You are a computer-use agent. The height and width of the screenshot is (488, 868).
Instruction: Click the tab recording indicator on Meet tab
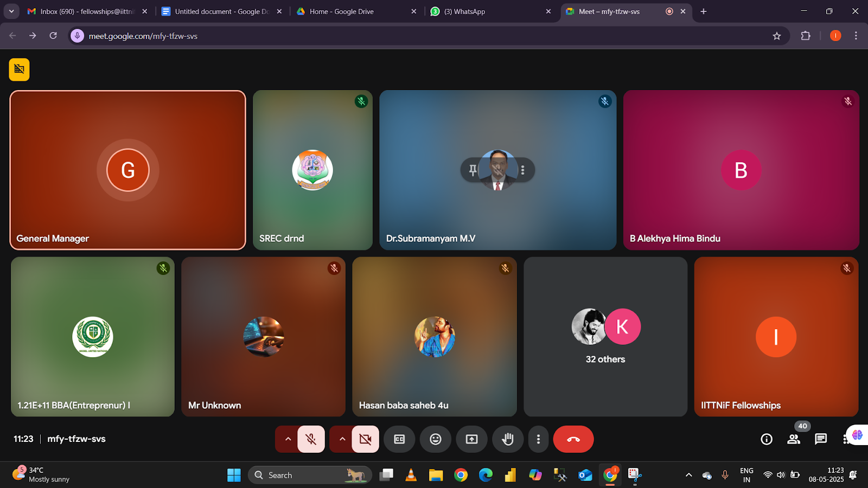669,11
